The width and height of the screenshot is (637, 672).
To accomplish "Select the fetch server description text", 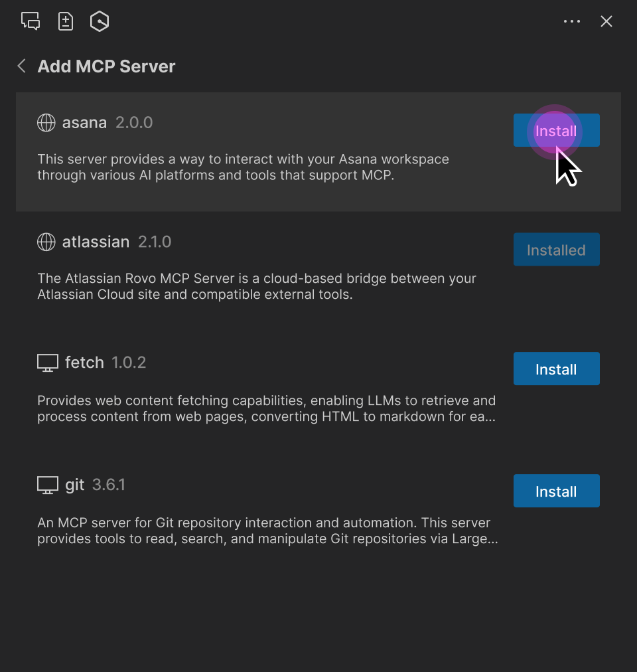I will [265, 408].
